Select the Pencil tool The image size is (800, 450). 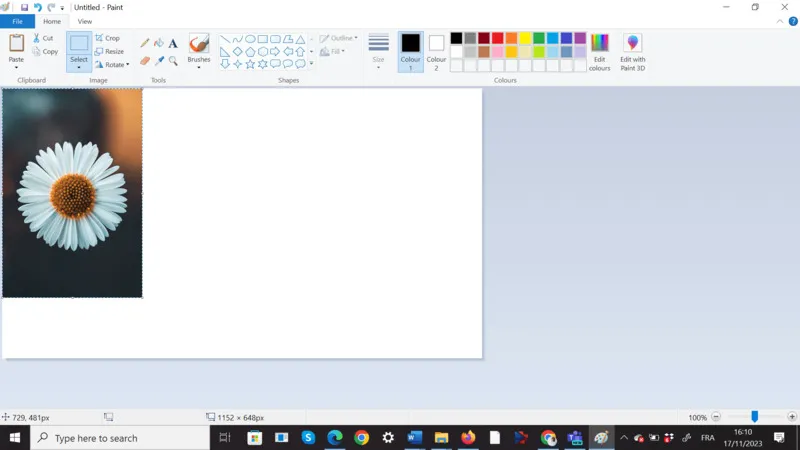point(145,43)
